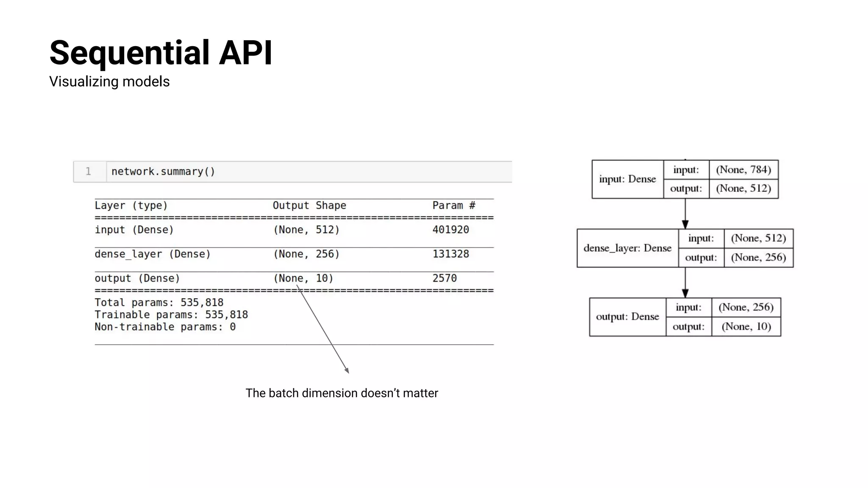Click the 'Visualizing models' subtitle

[109, 81]
